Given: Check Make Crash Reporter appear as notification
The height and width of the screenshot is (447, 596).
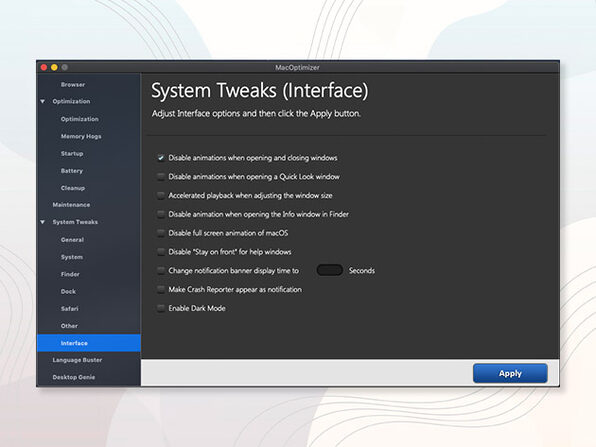Looking at the screenshot, I should pos(161,290).
